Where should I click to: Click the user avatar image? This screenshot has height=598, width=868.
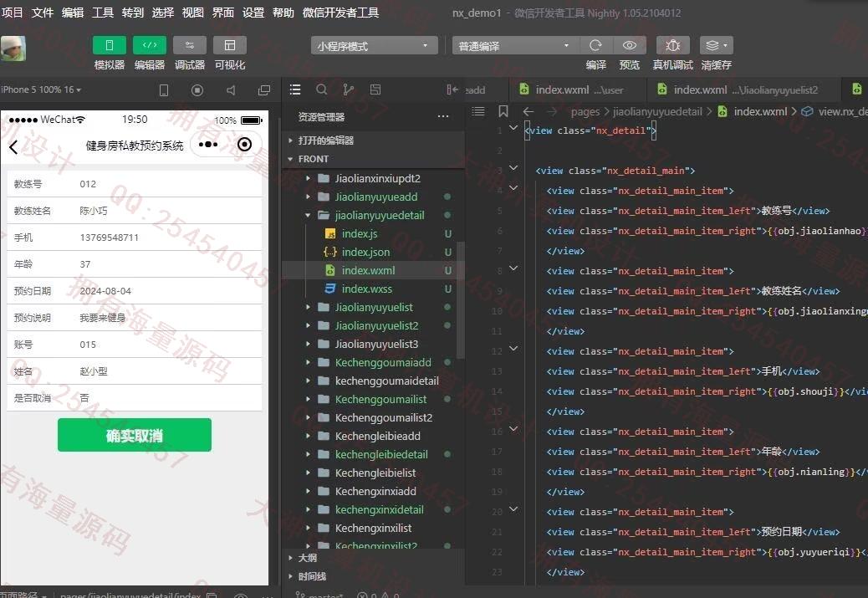point(13,49)
